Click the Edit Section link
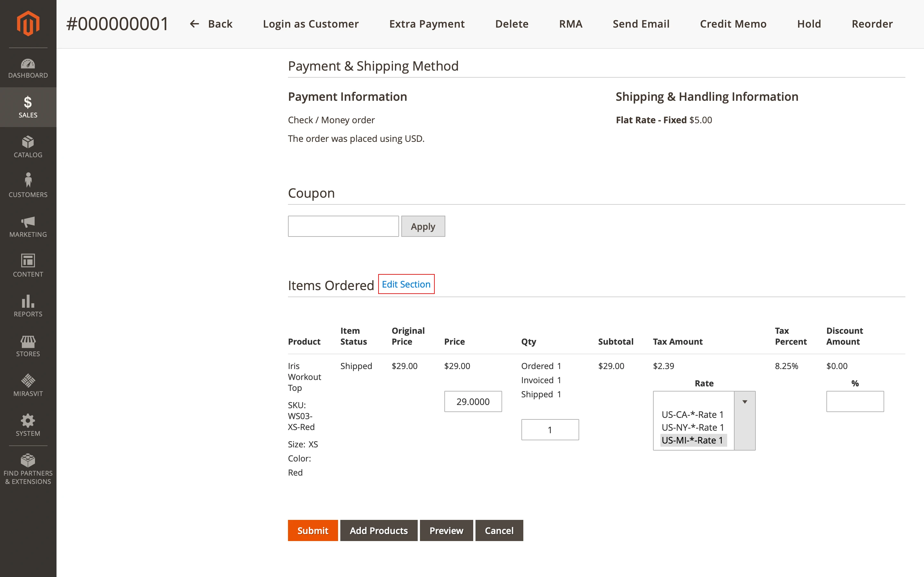Viewport: 924px width, 577px height. [x=406, y=284]
